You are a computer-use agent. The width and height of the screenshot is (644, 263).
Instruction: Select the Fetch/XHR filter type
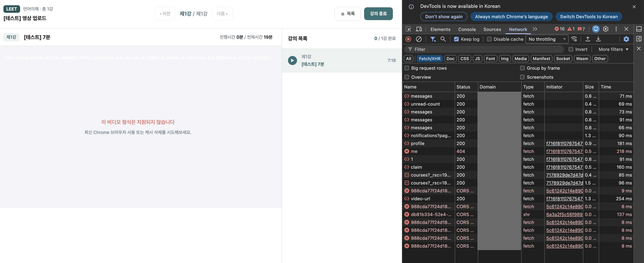[x=430, y=59]
